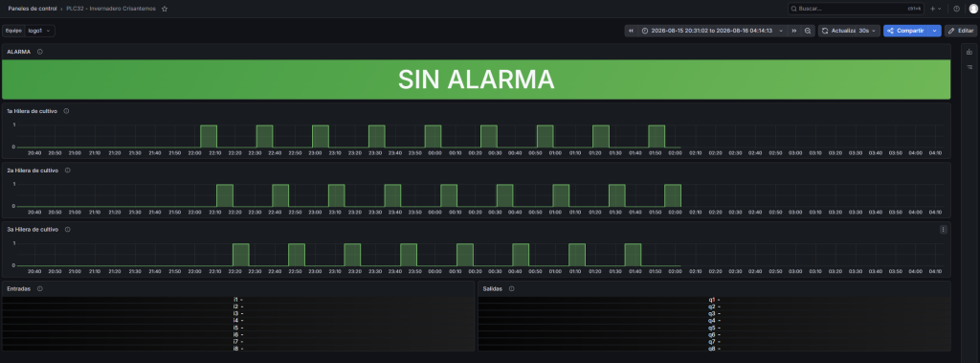This screenshot has height=363, width=980.
Task: Click the outline icon in right sidebar
Action: [x=969, y=66]
